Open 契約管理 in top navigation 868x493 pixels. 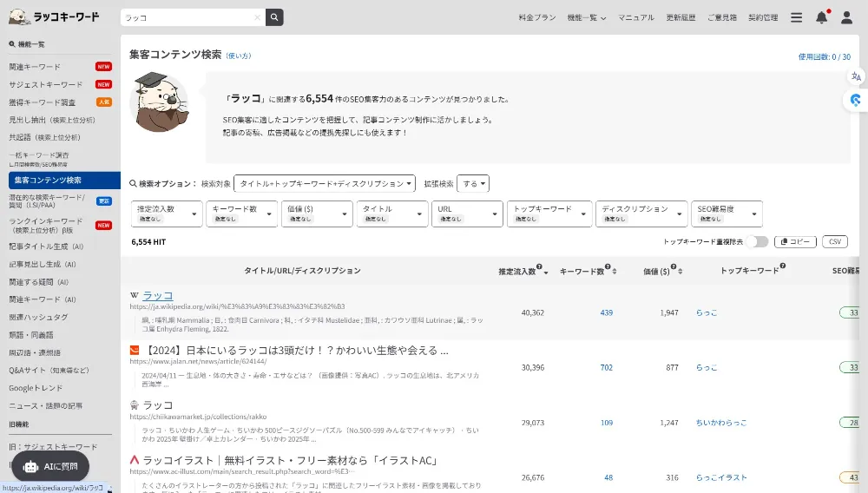pyautogui.click(x=763, y=17)
